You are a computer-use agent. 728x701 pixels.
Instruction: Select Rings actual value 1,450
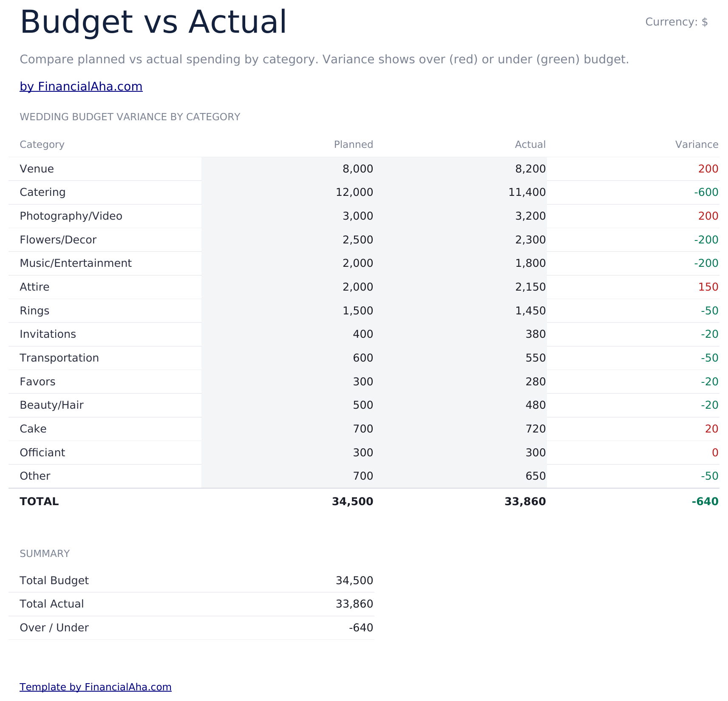point(530,311)
